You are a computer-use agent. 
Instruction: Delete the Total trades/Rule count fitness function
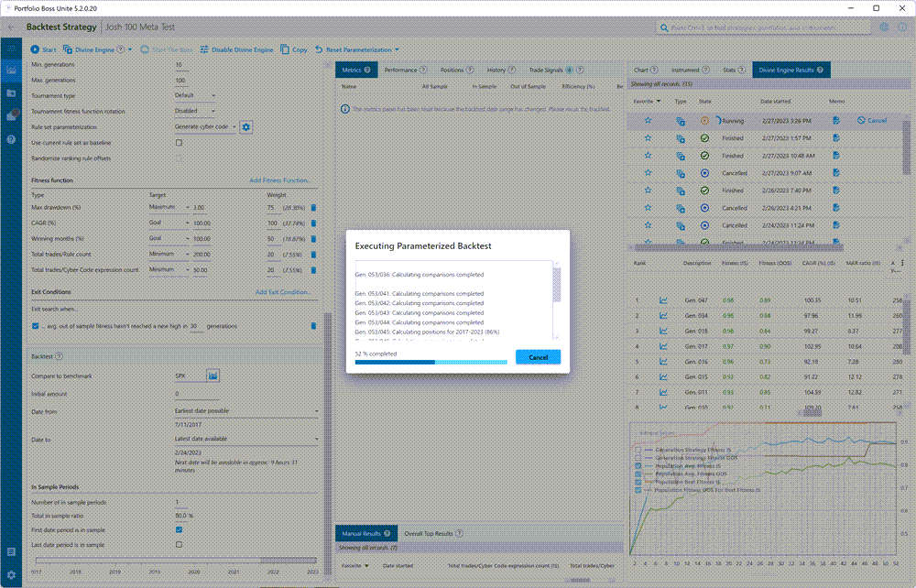[313, 255]
